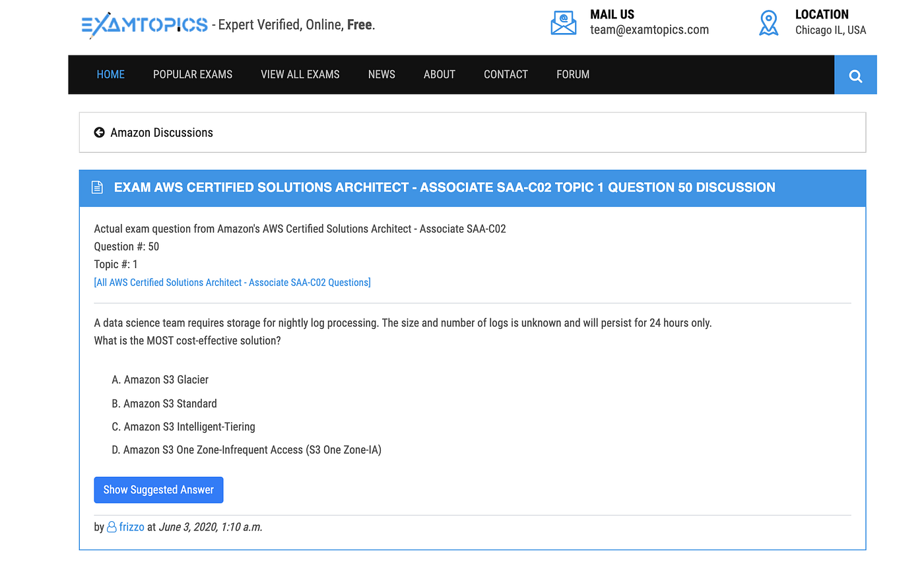Open search via magnifier button
The width and height of the screenshot is (924, 570).
click(855, 75)
